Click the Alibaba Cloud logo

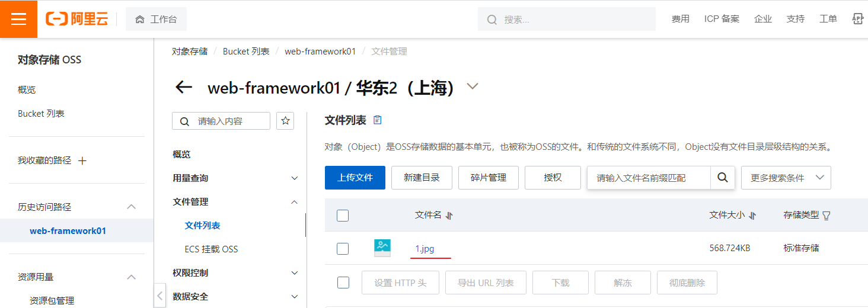coord(77,19)
